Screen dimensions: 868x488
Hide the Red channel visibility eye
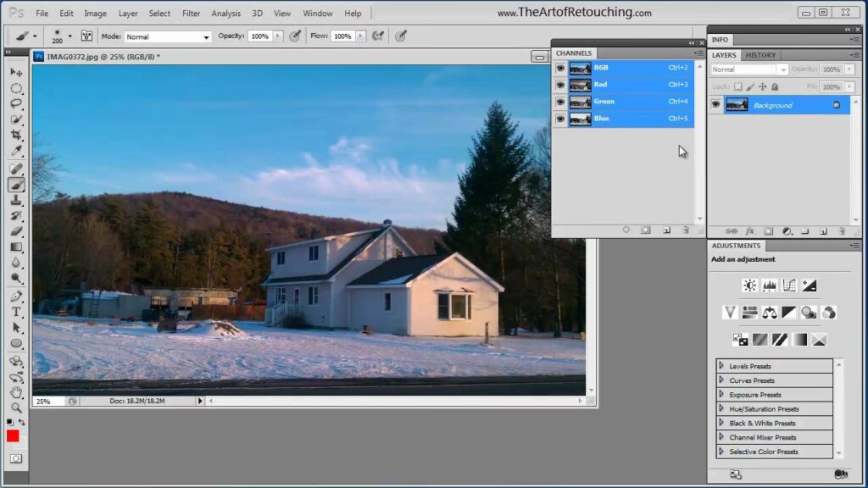click(x=560, y=85)
